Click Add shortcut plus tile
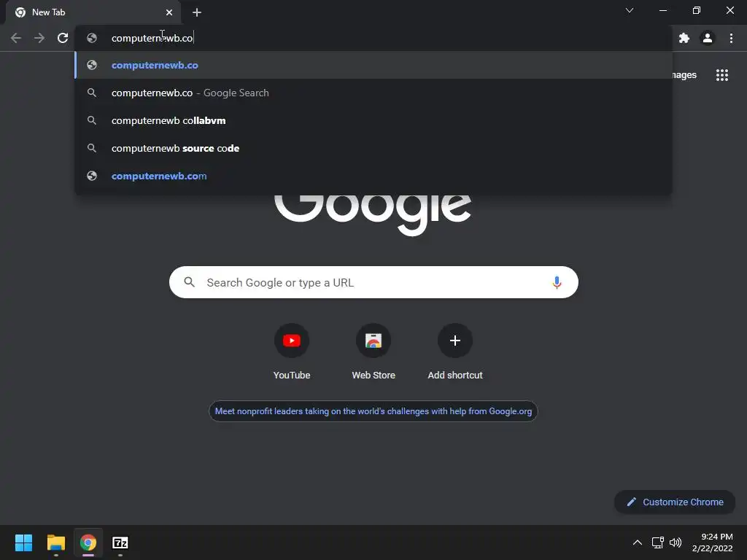Viewport: 747px width, 560px height. coord(455,352)
